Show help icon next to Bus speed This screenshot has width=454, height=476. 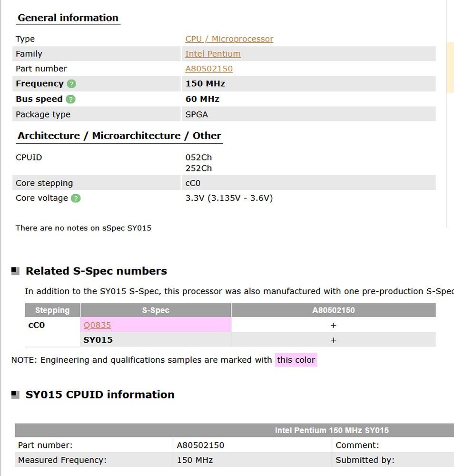tap(70, 99)
